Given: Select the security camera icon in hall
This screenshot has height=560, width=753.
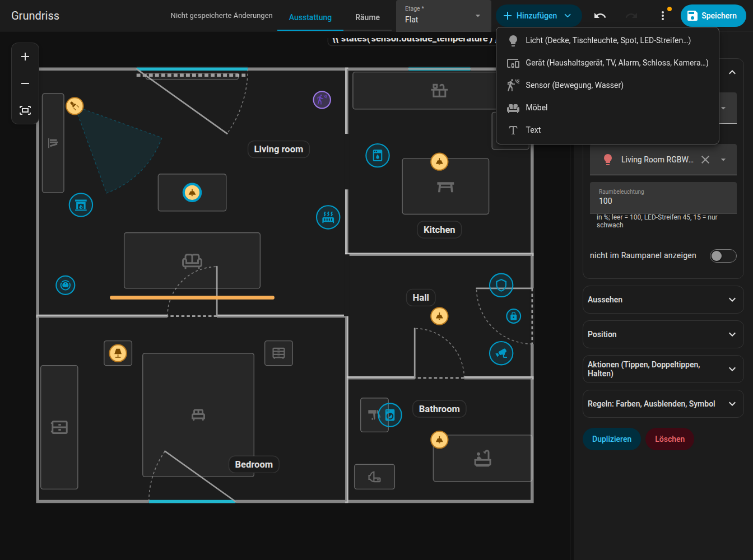Looking at the screenshot, I should point(501,353).
